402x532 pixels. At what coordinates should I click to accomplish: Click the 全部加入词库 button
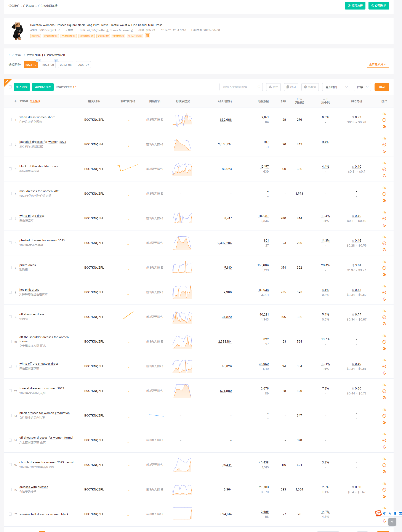(x=43, y=87)
